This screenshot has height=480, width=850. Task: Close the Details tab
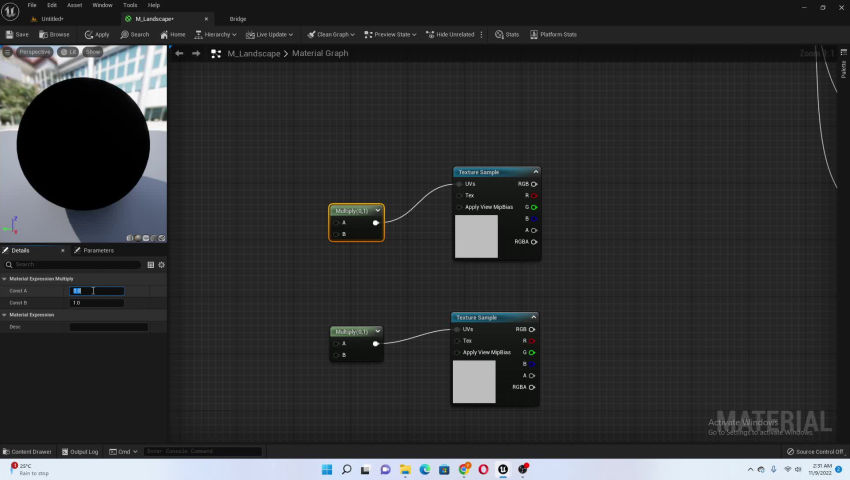(x=63, y=251)
